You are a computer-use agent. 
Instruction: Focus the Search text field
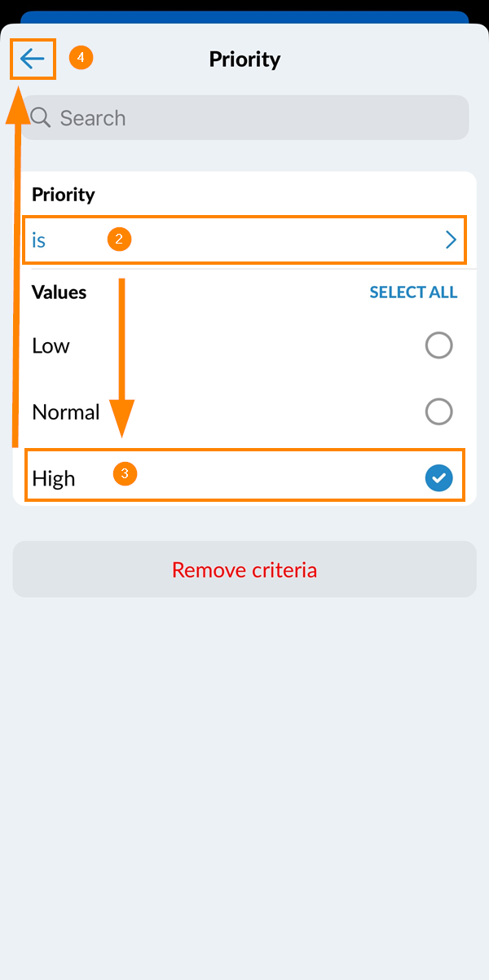tap(253, 118)
